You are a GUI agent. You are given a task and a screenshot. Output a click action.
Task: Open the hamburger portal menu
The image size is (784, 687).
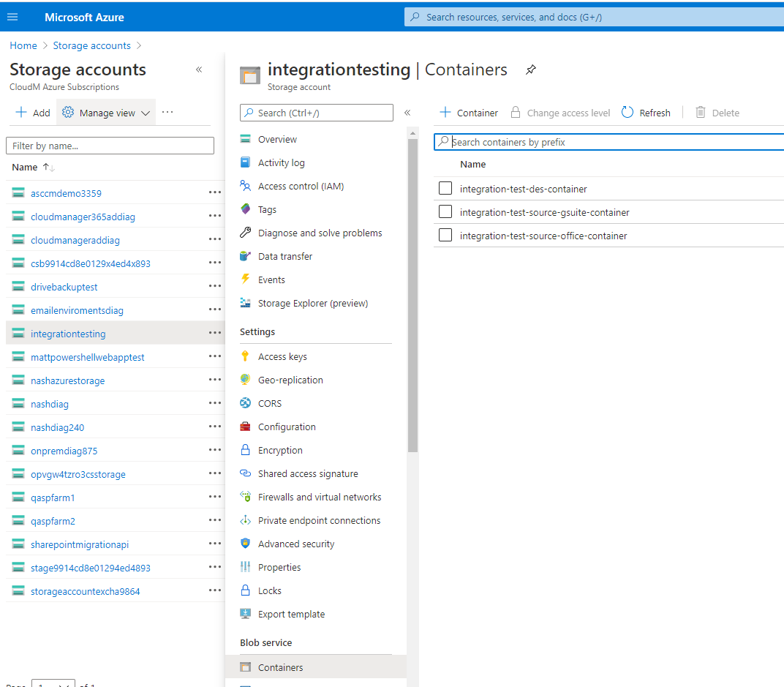[x=12, y=17]
